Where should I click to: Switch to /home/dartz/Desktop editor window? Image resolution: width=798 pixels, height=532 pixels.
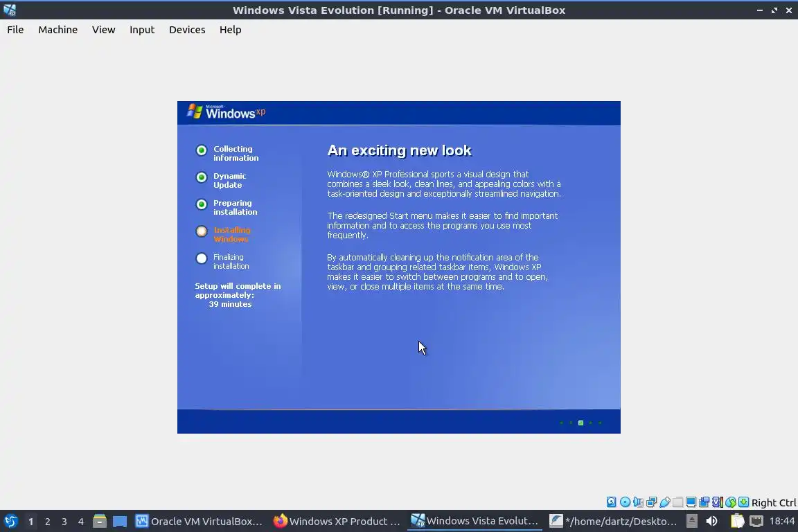pyautogui.click(x=614, y=522)
